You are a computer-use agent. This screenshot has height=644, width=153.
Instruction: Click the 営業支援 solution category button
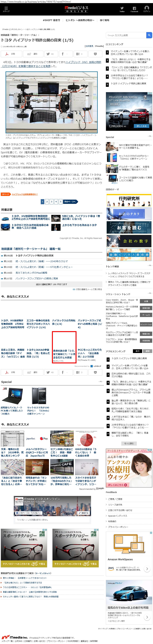(146, 308)
